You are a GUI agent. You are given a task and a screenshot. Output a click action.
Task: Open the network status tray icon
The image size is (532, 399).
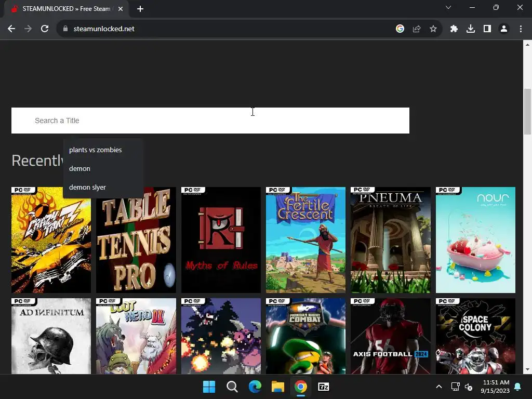455,387
